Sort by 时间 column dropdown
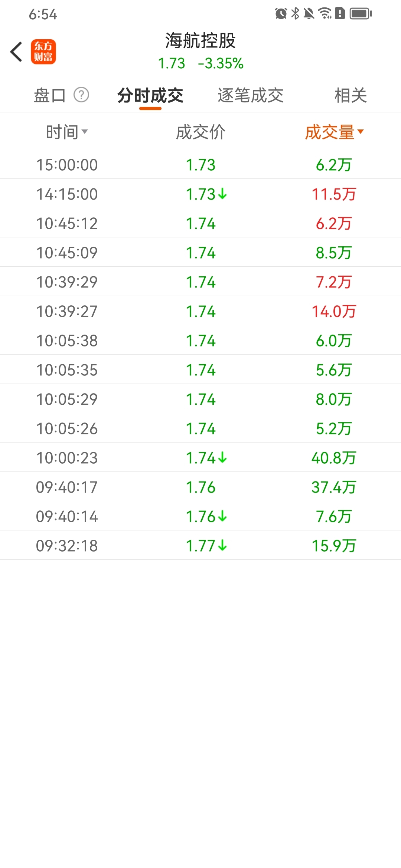The image size is (401, 868). coord(67,132)
